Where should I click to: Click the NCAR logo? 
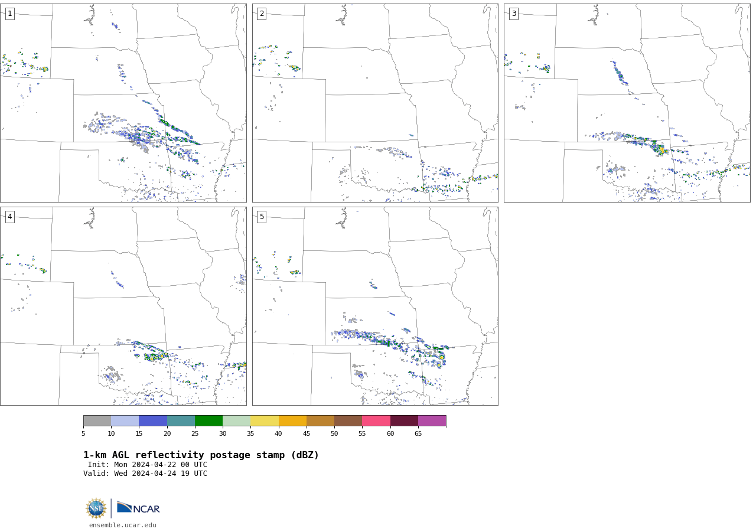(138, 508)
